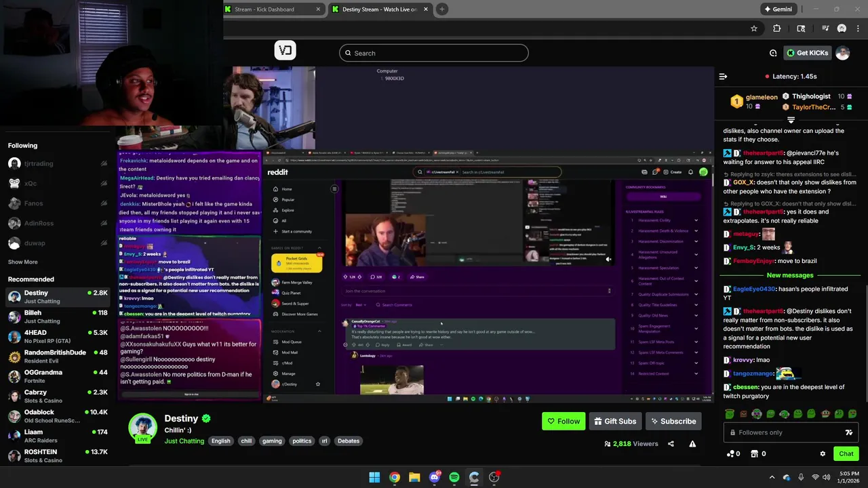868x488 pixels.
Task: Click the report warning triangle icon
Action: point(692,444)
